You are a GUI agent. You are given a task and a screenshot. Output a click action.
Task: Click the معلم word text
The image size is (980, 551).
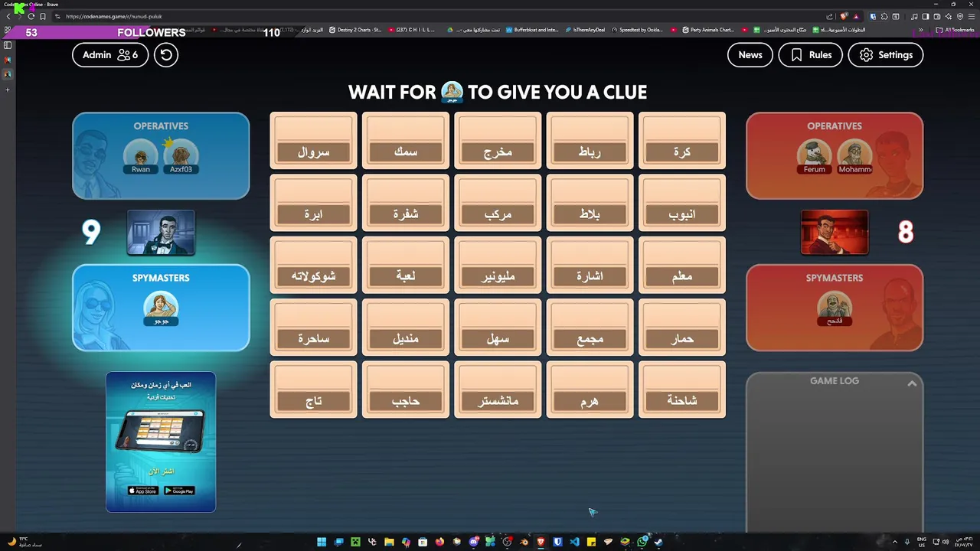(x=682, y=276)
